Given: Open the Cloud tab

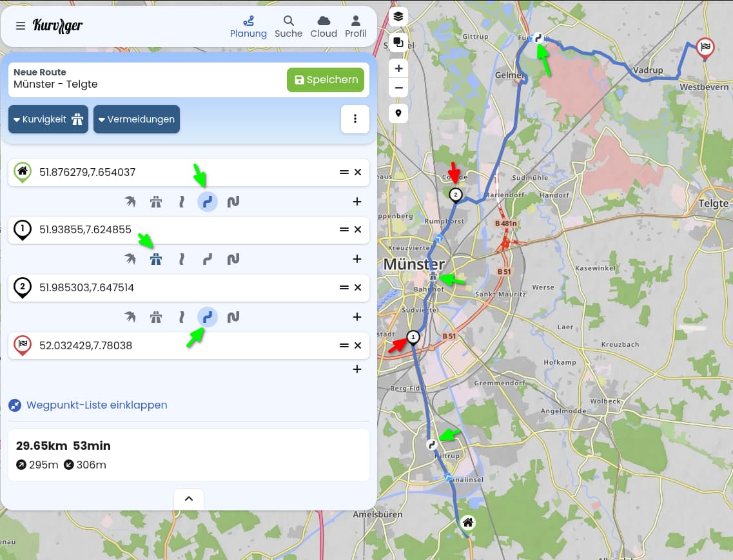Looking at the screenshot, I should pyautogui.click(x=324, y=26).
